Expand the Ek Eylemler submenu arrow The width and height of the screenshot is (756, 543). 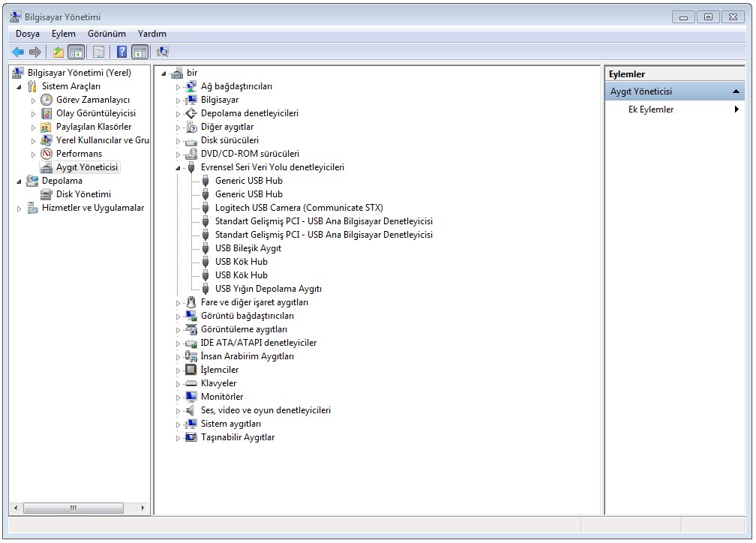pyautogui.click(x=736, y=109)
